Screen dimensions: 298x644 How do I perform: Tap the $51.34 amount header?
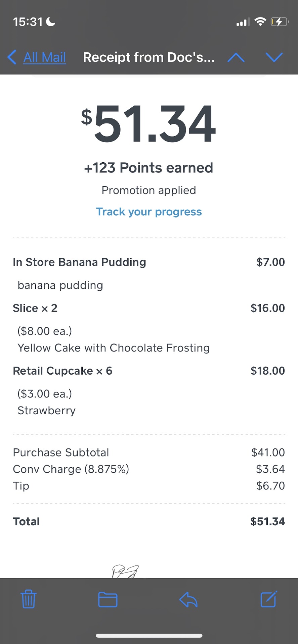pos(149,124)
